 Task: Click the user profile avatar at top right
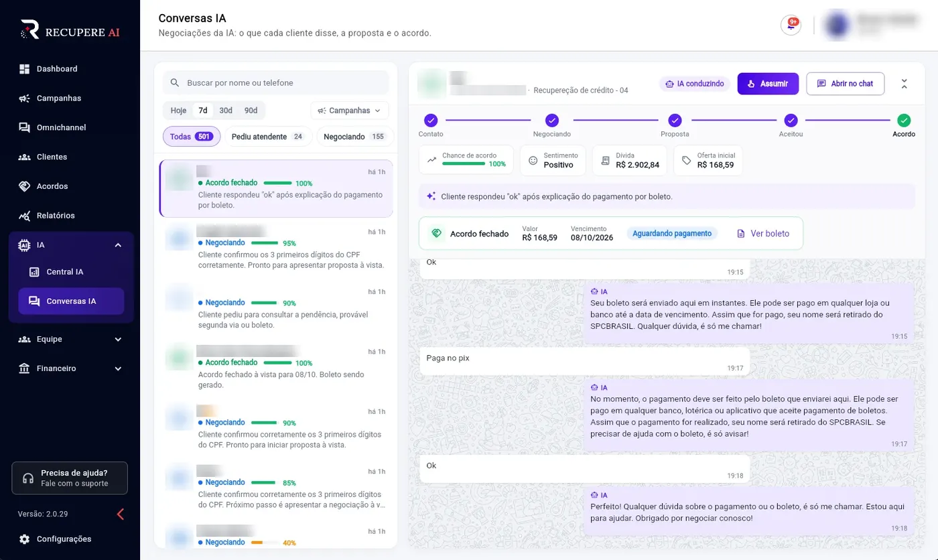(x=837, y=25)
